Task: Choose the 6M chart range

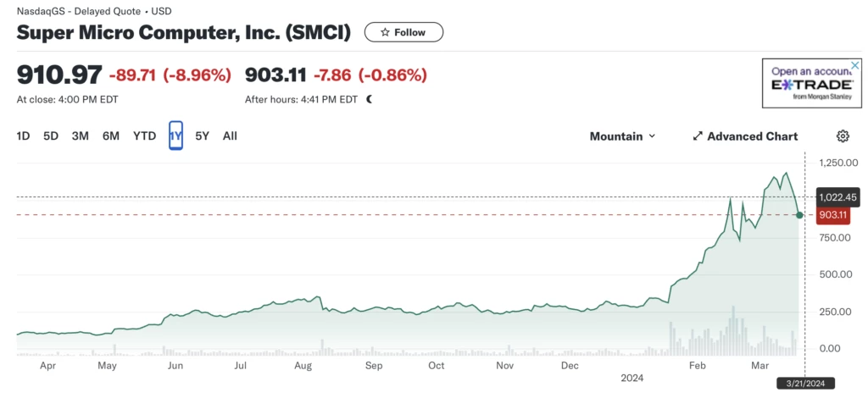Action: (110, 135)
